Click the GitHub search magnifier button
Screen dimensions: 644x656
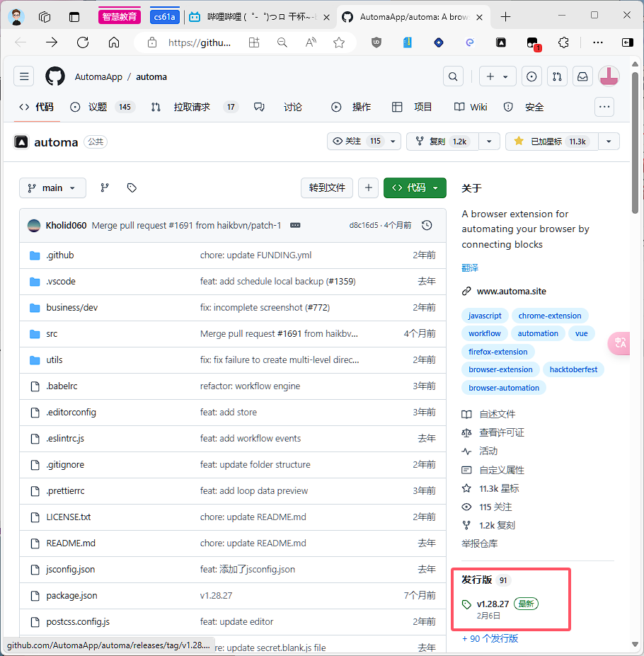pos(453,76)
